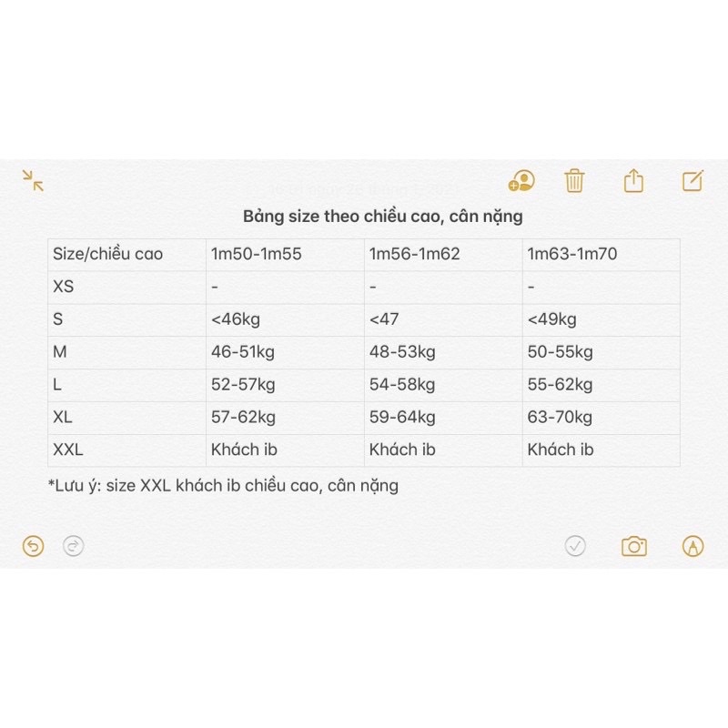The image size is (728, 728).
Task: Place cursor in the '*Lưu ý' footnote line
Action: pyautogui.click(x=223, y=486)
